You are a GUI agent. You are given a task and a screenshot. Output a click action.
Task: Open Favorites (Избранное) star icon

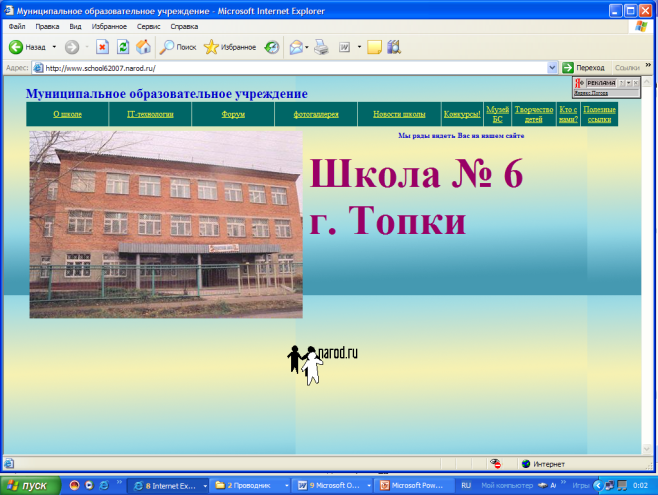pyautogui.click(x=211, y=47)
